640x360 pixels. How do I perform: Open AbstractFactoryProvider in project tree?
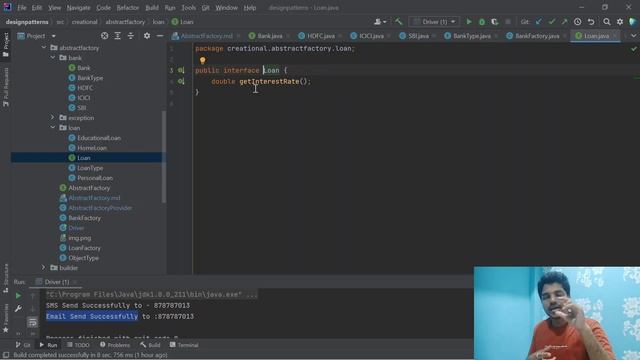(x=100, y=208)
